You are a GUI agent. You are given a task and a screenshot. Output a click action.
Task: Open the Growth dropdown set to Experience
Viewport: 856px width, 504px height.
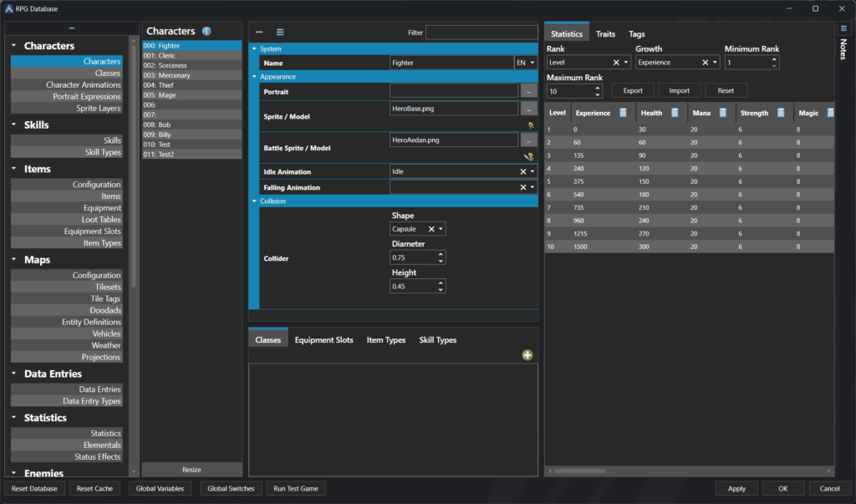click(716, 63)
